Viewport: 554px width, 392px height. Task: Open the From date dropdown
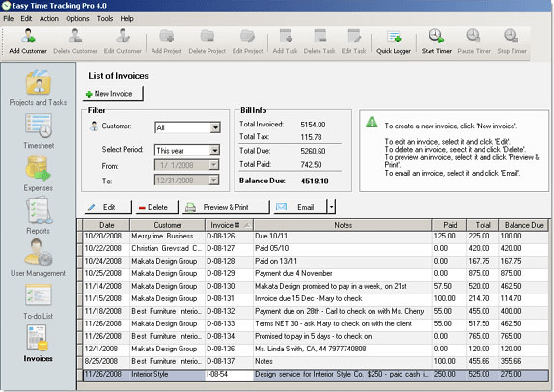[213, 165]
